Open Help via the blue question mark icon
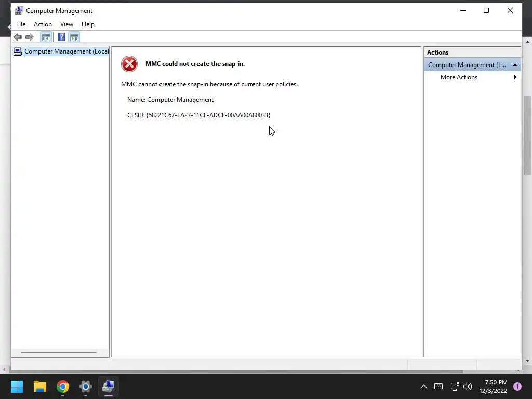The image size is (532, 399). tap(61, 37)
